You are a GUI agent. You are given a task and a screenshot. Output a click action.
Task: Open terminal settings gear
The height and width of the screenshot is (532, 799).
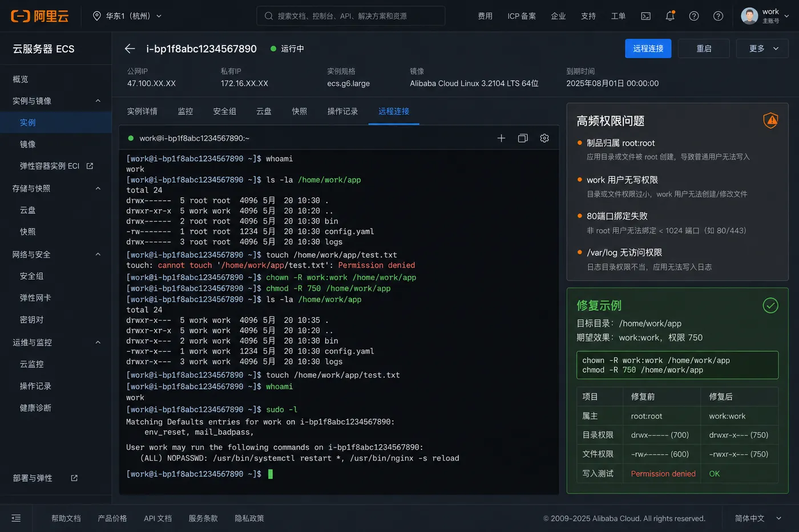coord(544,138)
